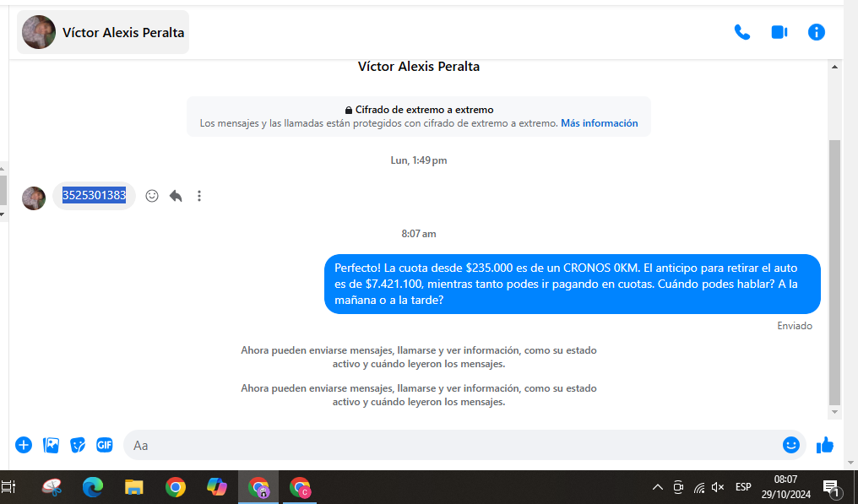Switch to Chrome window with C badge
Screen dimensions: 858x504
300,486
